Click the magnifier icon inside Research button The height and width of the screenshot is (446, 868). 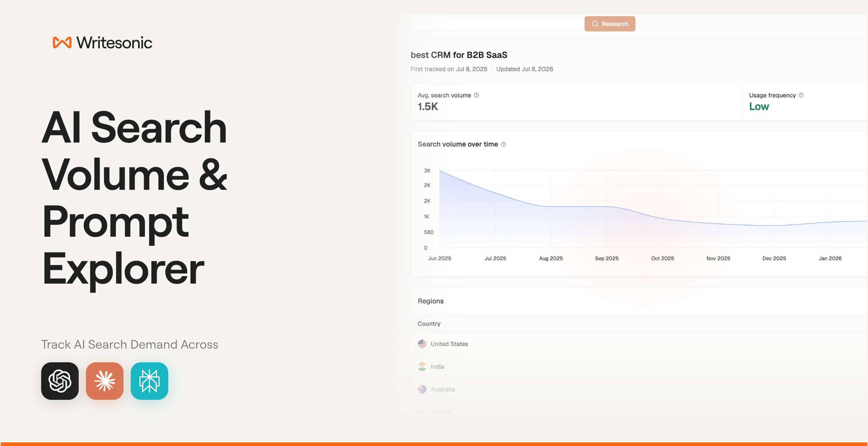pyautogui.click(x=595, y=24)
